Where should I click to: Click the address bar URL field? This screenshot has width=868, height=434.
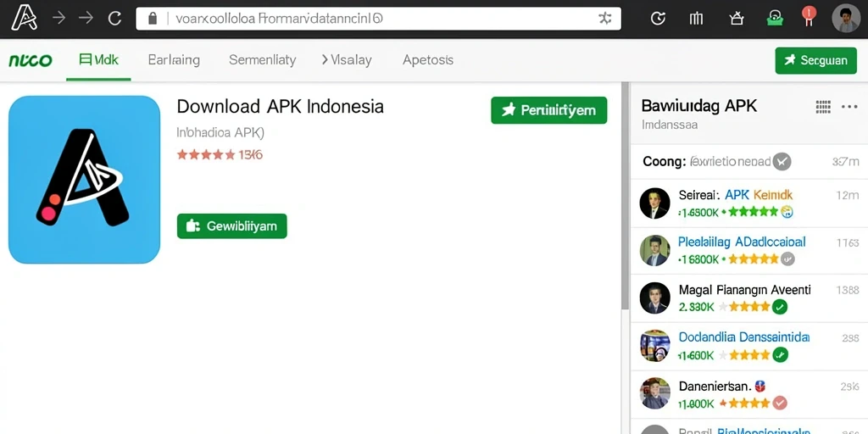click(378, 19)
